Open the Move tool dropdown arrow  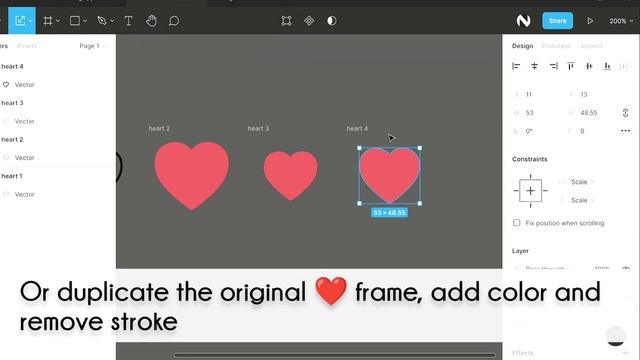31,21
